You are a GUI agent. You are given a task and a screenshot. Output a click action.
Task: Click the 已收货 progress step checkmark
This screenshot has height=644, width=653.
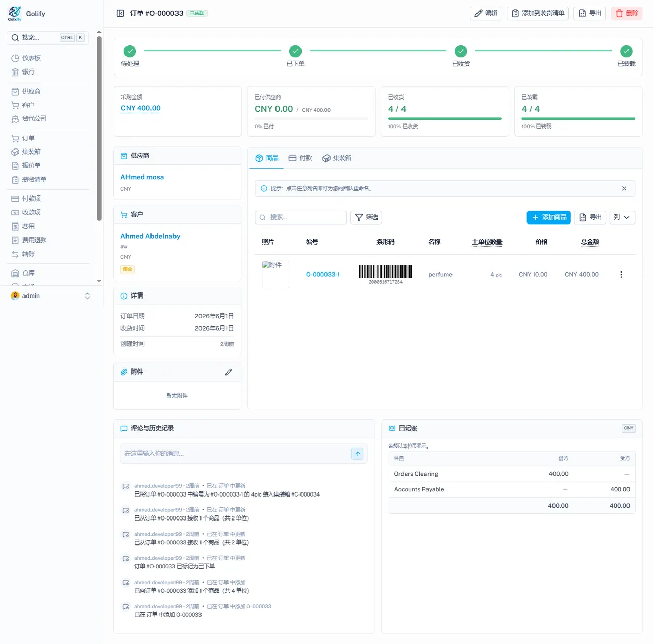click(x=461, y=51)
